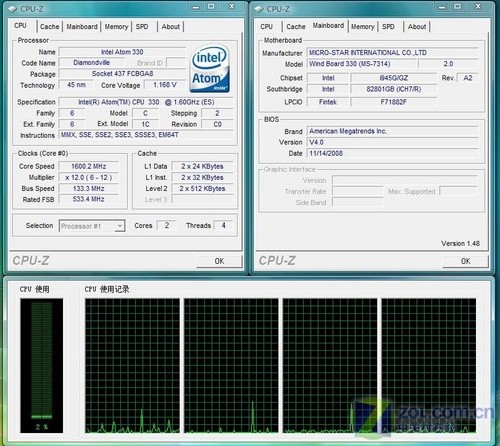Switch to Cache tab in left CPU-Z window
The height and width of the screenshot is (446, 500).
[x=49, y=27]
